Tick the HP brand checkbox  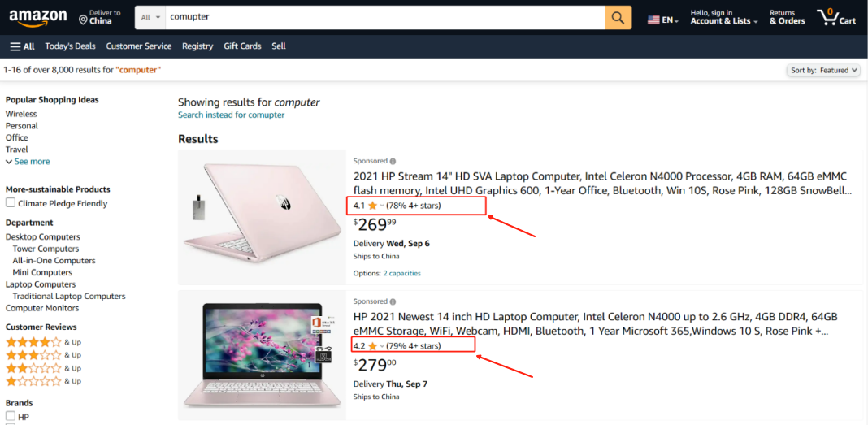[11, 416]
